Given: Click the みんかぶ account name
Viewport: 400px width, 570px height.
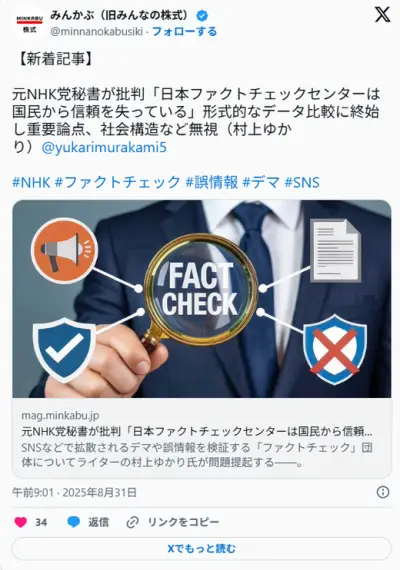Looking at the screenshot, I should click(x=121, y=16).
